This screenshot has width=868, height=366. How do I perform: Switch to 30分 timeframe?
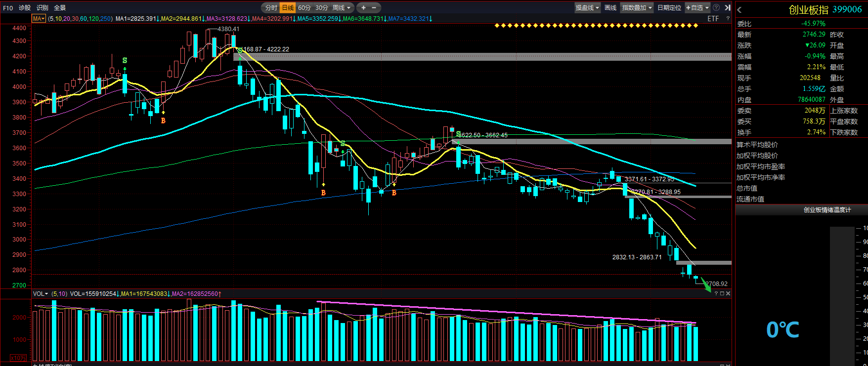[x=321, y=8]
